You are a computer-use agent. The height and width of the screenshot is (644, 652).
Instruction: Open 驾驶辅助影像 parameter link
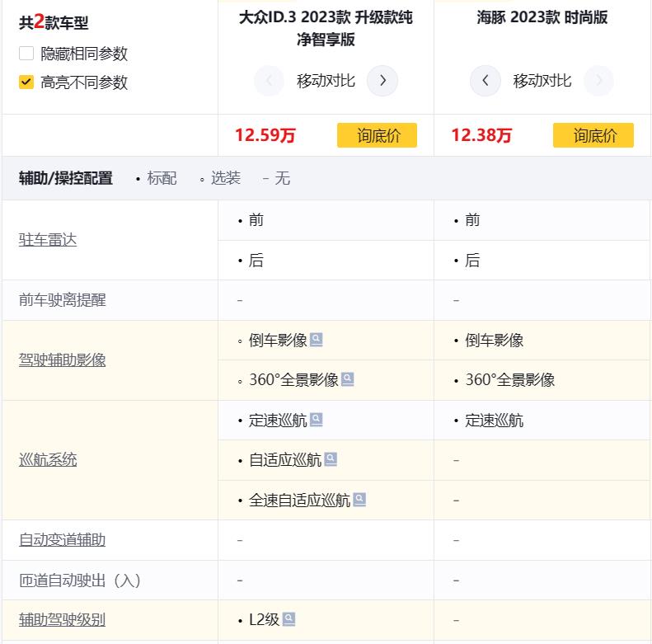click(x=63, y=360)
